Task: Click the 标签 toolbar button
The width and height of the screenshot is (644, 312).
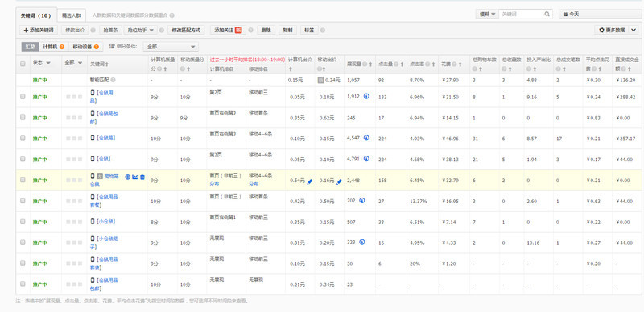Action: click(310, 30)
